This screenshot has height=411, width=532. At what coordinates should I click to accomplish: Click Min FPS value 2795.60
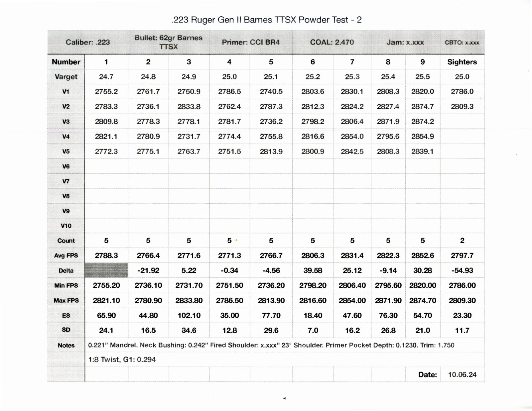[x=388, y=286]
